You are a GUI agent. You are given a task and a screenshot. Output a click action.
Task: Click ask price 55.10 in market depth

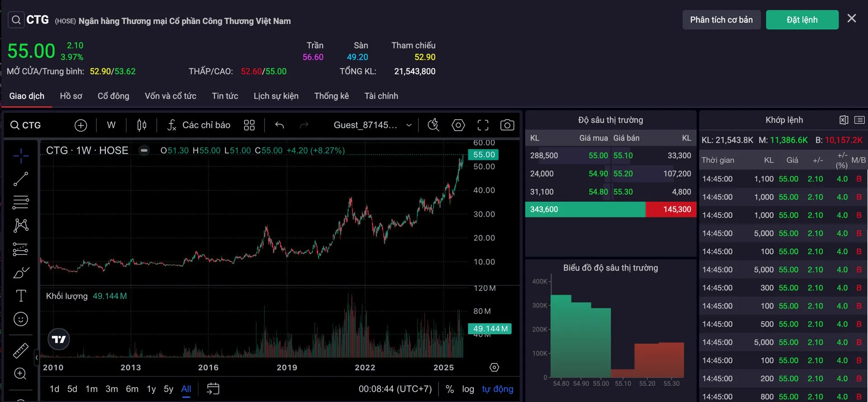tap(623, 155)
